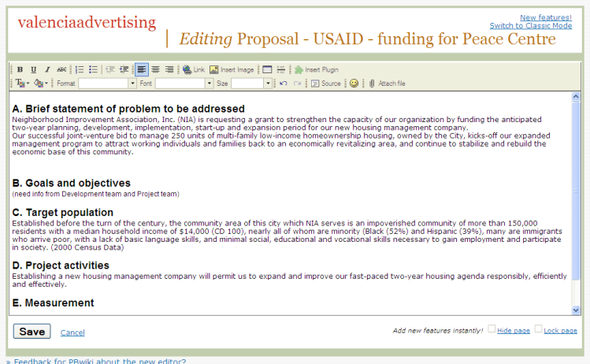
Task: Insert a table into the page
Action: pyautogui.click(x=267, y=69)
